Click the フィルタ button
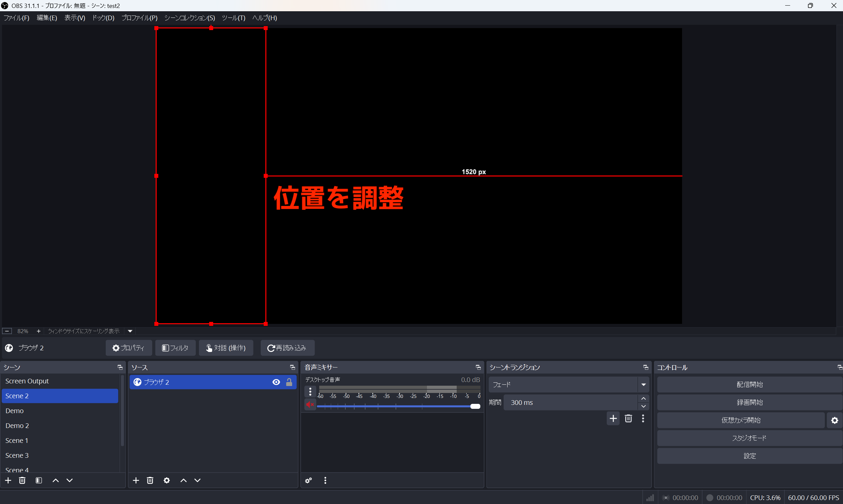The height and width of the screenshot is (504, 843). click(x=175, y=348)
